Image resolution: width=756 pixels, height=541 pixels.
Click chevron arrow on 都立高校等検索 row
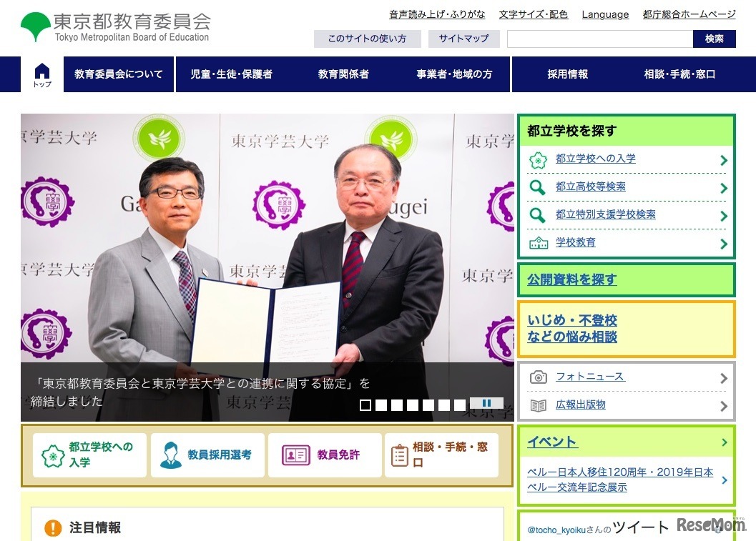(x=724, y=189)
